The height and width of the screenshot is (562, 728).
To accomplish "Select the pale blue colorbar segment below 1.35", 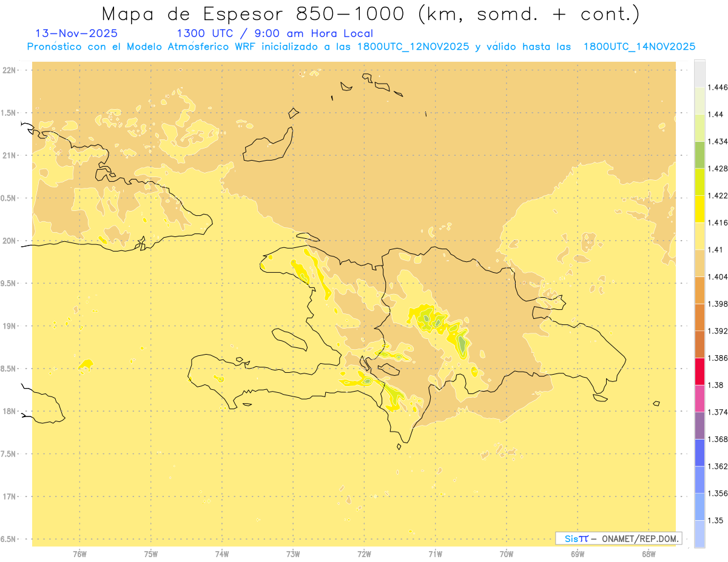I will tap(699, 534).
